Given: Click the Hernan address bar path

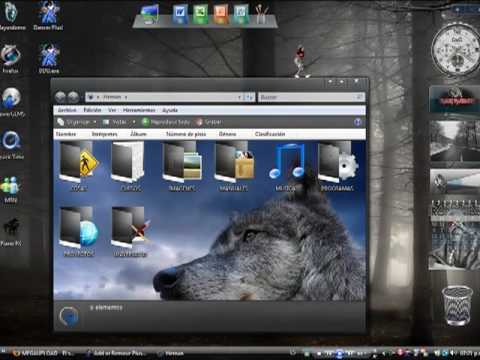Looking at the screenshot, I should pyautogui.click(x=112, y=97).
